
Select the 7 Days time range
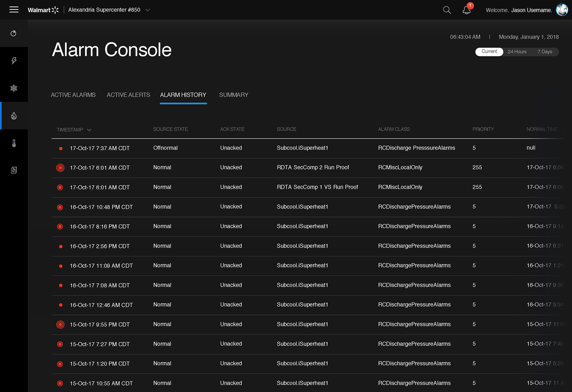pyautogui.click(x=545, y=51)
